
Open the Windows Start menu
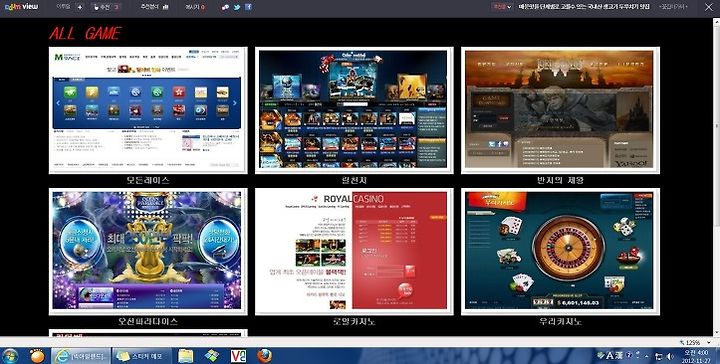(x=10, y=356)
